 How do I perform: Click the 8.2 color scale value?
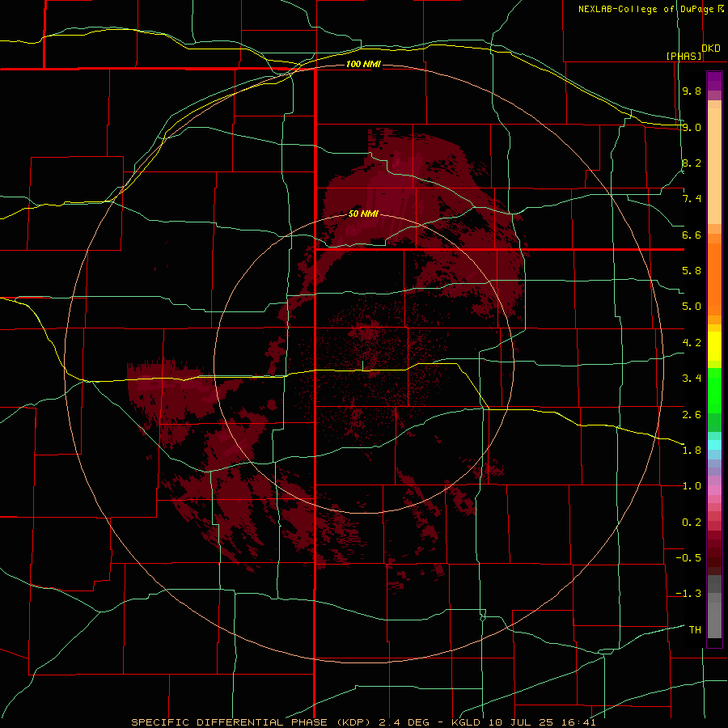[x=692, y=163]
